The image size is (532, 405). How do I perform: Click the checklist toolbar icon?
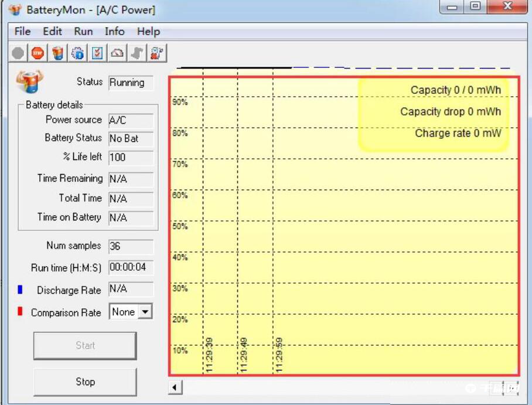(97, 53)
